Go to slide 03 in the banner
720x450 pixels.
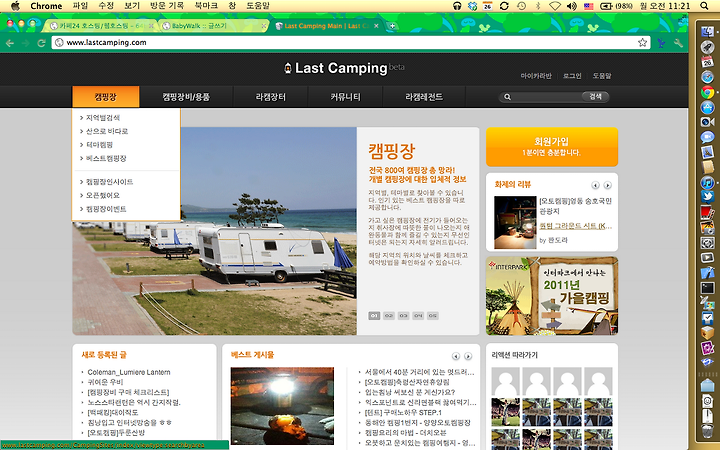point(403,316)
